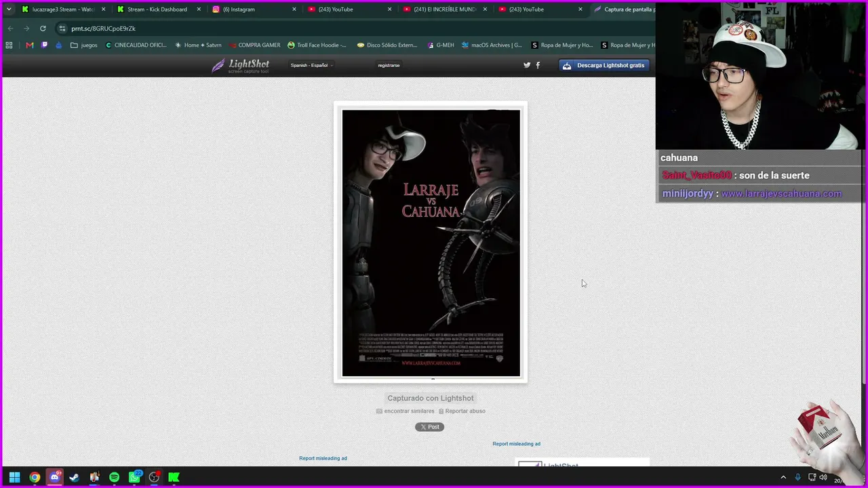Image resolution: width=868 pixels, height=488 pixels.
Task: Open the browser tab search dropdown arrow
Action: [9, 9]
